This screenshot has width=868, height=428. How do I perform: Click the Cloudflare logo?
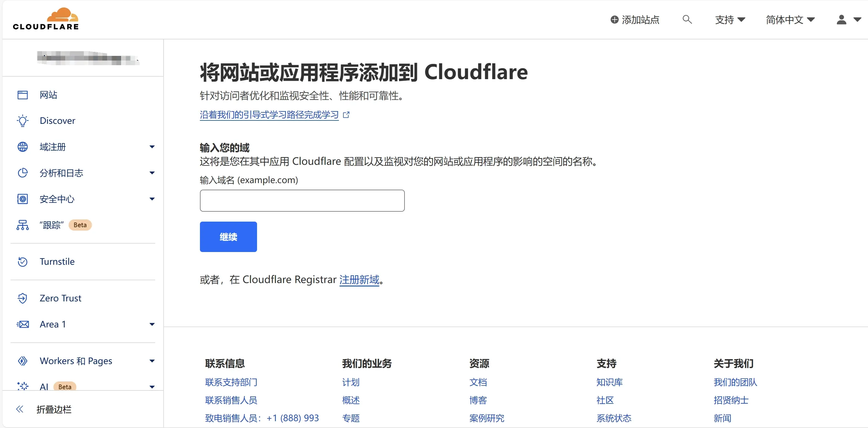(46, 19)
